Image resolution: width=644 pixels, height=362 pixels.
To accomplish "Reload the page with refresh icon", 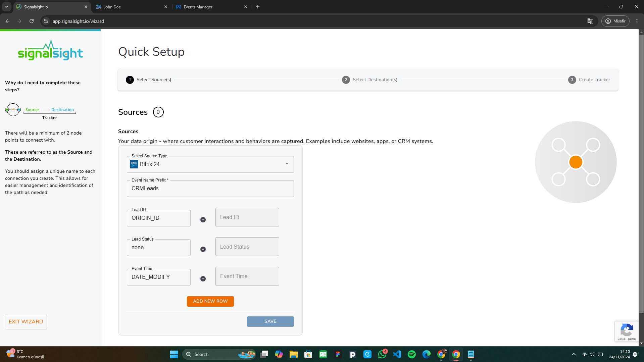I will click(32, 21).
